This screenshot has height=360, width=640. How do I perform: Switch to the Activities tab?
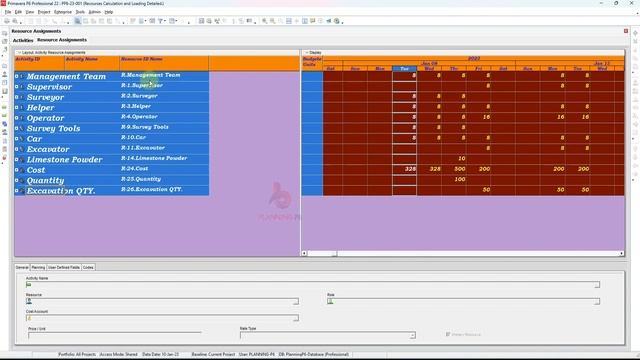coord(23,40)
